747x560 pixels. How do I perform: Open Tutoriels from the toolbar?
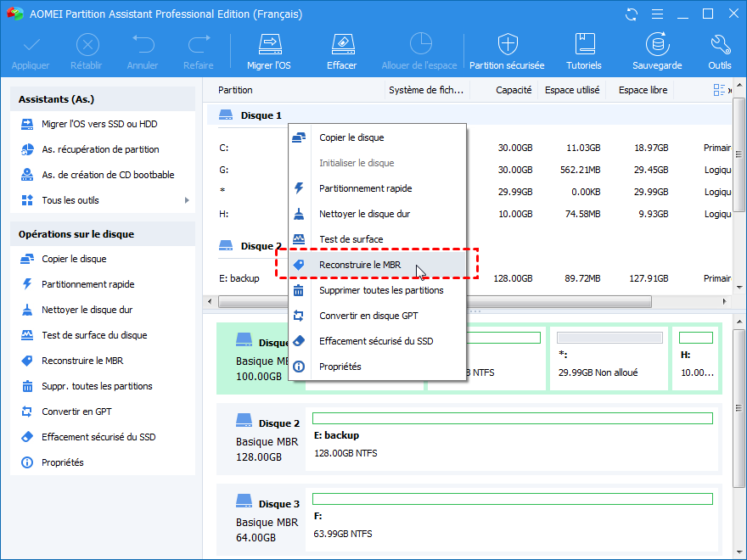click(584, 45)
